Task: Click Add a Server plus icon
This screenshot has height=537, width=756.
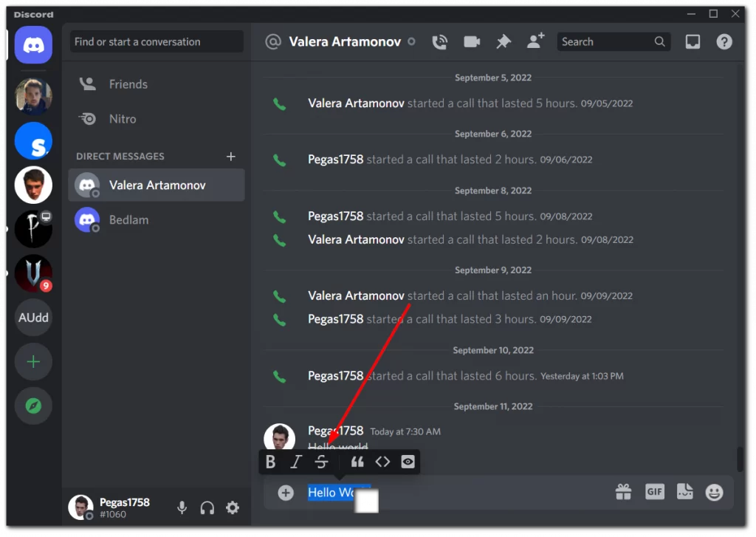Action: coord(33,362)
